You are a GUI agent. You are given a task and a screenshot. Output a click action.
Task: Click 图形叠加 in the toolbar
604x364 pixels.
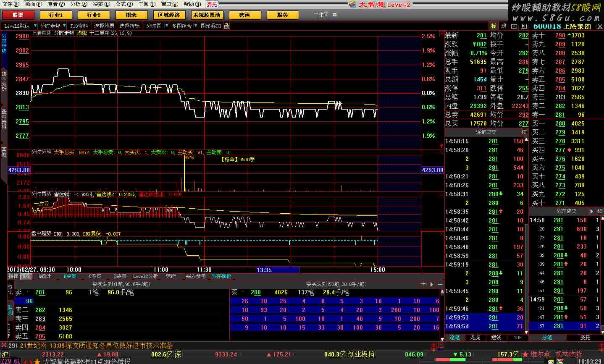point(211,26)
